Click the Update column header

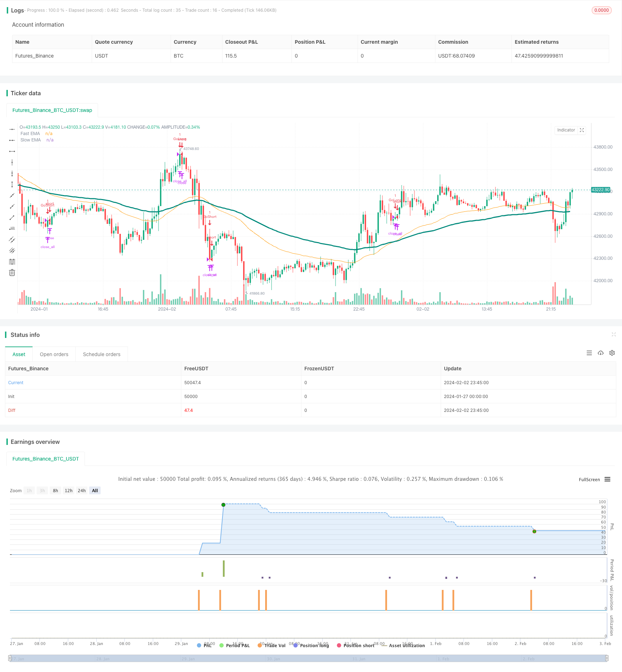[452, 369]
